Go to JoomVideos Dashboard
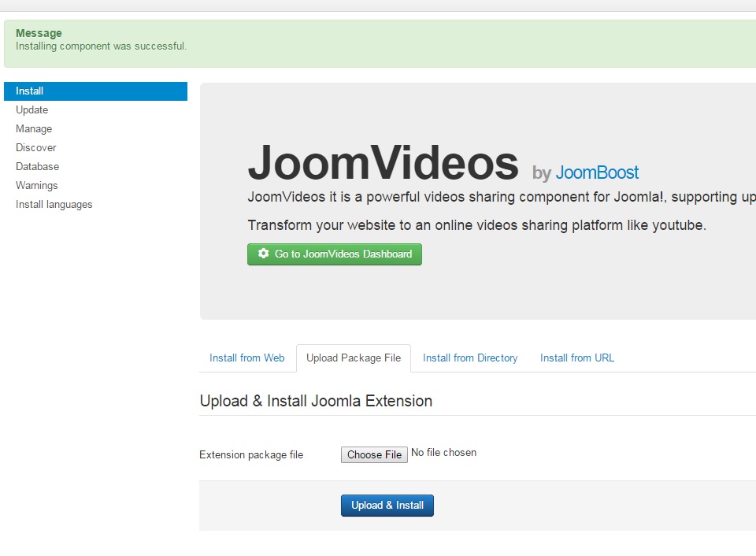Viewport: 756px width, 556px height. coord(335,254)
